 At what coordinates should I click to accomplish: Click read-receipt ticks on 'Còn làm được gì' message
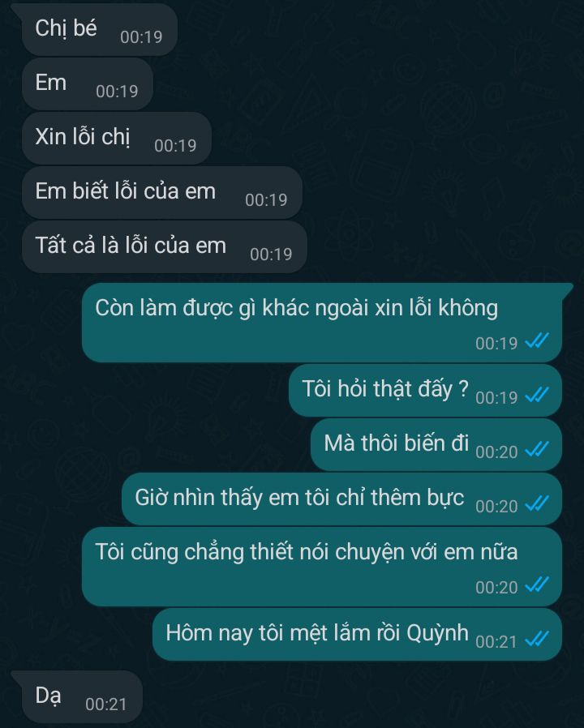(x=537, y=340)
